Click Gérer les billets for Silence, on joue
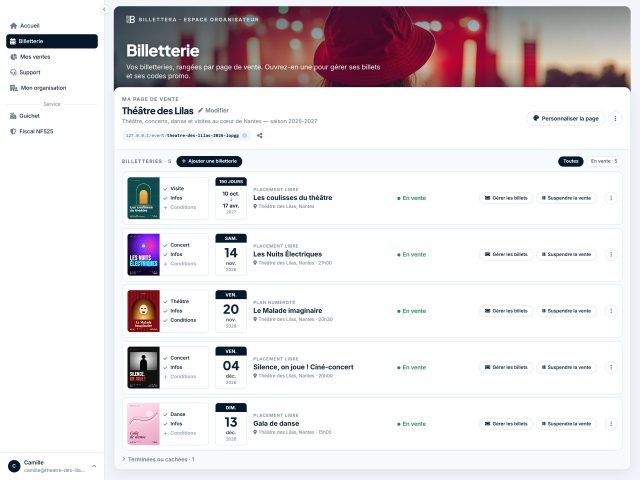 [x=506, y=367]
